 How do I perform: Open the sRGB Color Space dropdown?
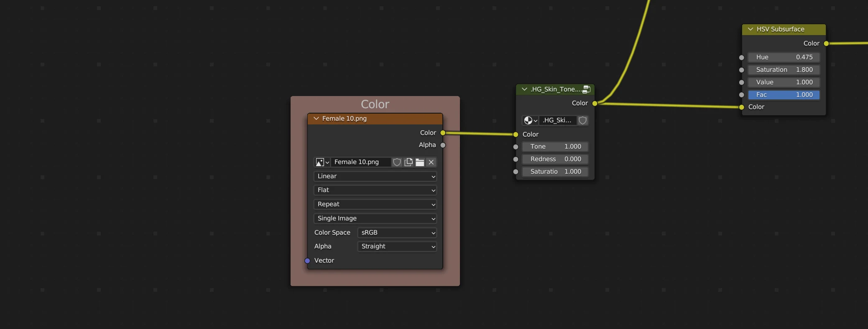397,233
